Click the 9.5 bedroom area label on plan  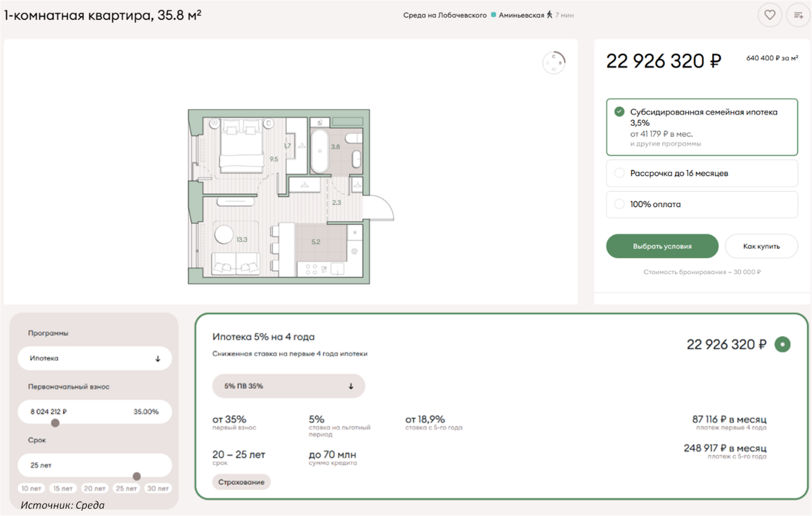coord(274,159)
